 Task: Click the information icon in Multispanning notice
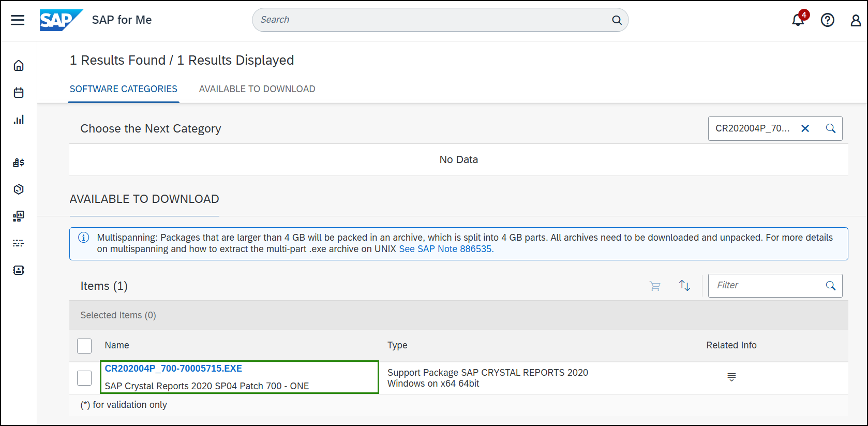[x=83, y=238]
